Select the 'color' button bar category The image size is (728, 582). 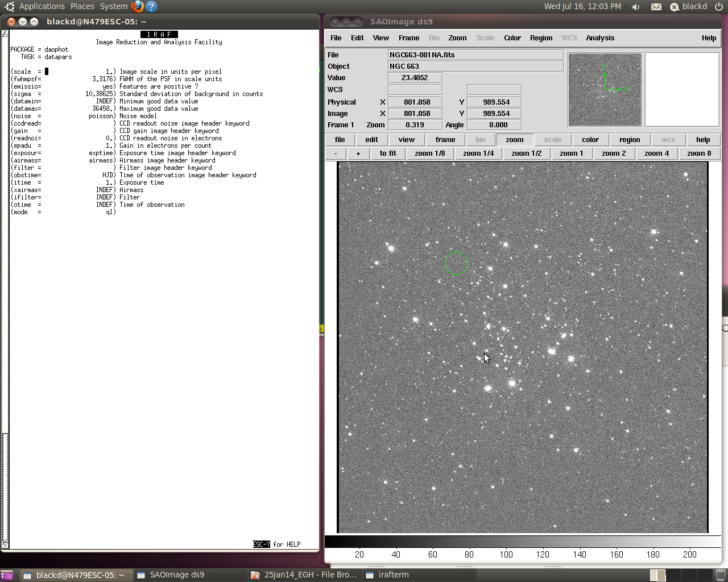pos(590,140)
